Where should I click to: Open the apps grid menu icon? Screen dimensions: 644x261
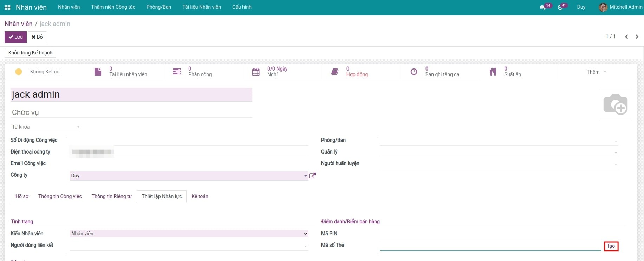(7, 7)
